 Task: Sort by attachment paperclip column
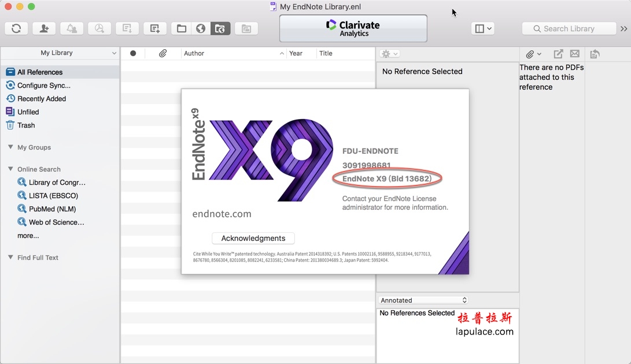tap(163, 53)
